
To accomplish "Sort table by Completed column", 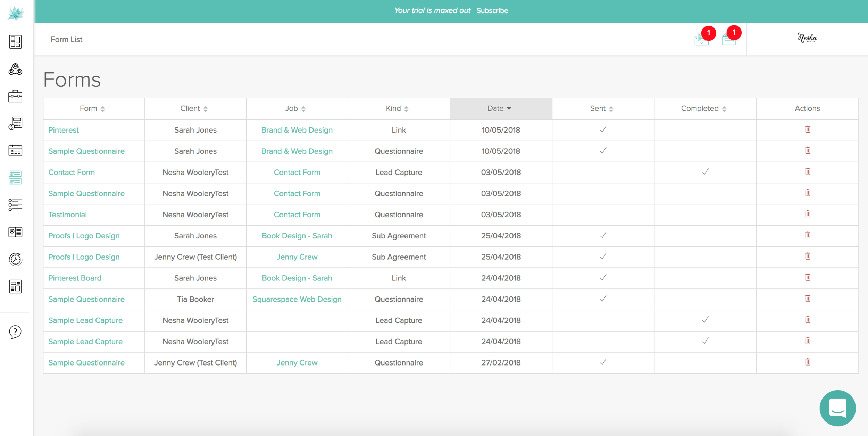I will [705, 109].
